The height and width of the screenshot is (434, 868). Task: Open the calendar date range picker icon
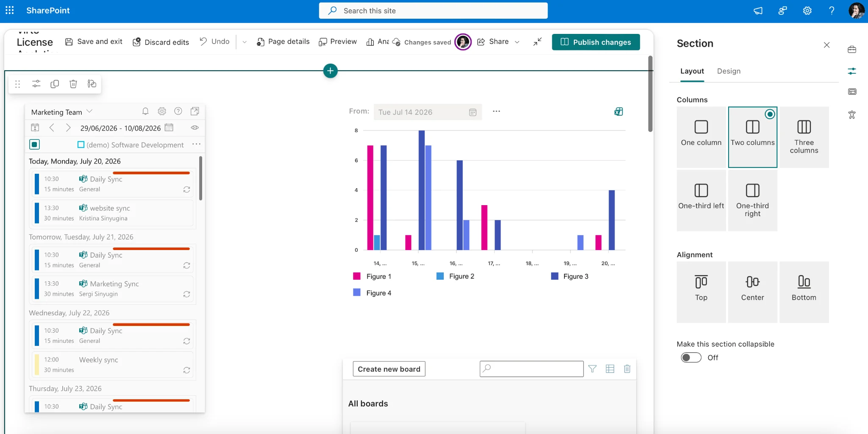coord(169,128)
